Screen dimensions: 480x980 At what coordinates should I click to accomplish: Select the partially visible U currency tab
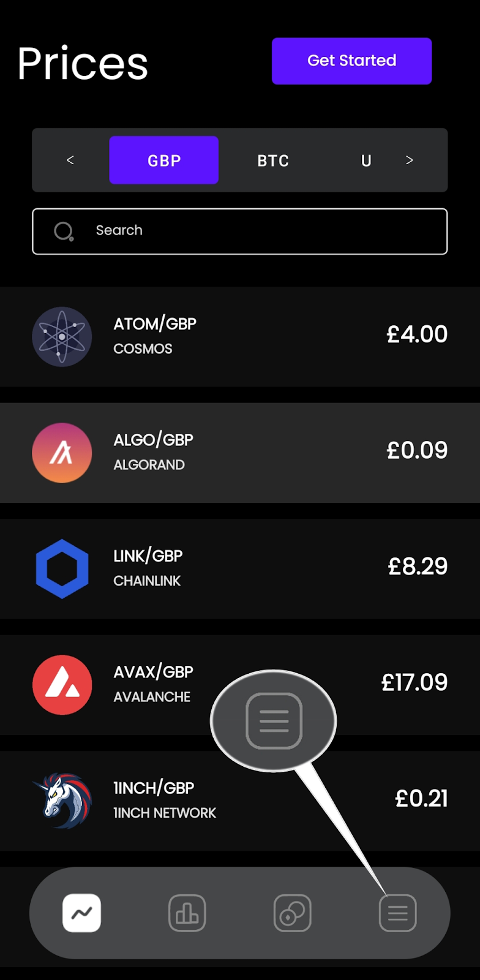pyautogui.click(x=366, y=160)
